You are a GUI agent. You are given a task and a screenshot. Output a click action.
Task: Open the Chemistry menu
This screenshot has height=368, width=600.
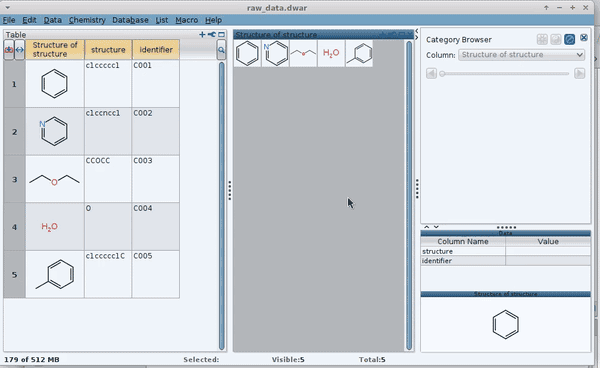point(87,20)
